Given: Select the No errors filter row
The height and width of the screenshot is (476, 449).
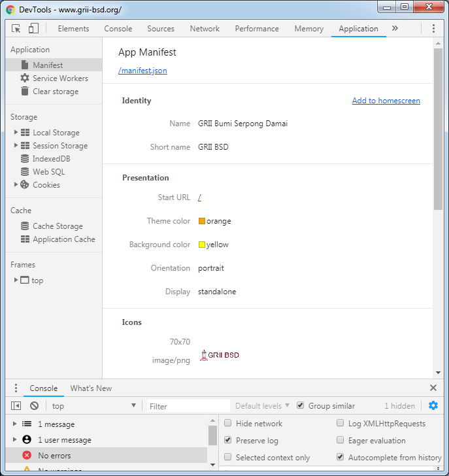Looking at the screenshot, I should coord(107,455).
